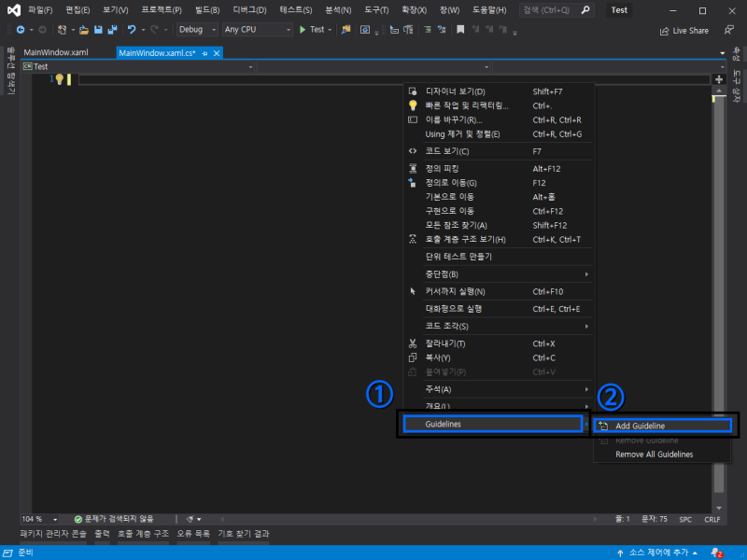Click the search magnifier icon in the title bar
Viewport: 747px width, 560px height.
pos(585,10)
